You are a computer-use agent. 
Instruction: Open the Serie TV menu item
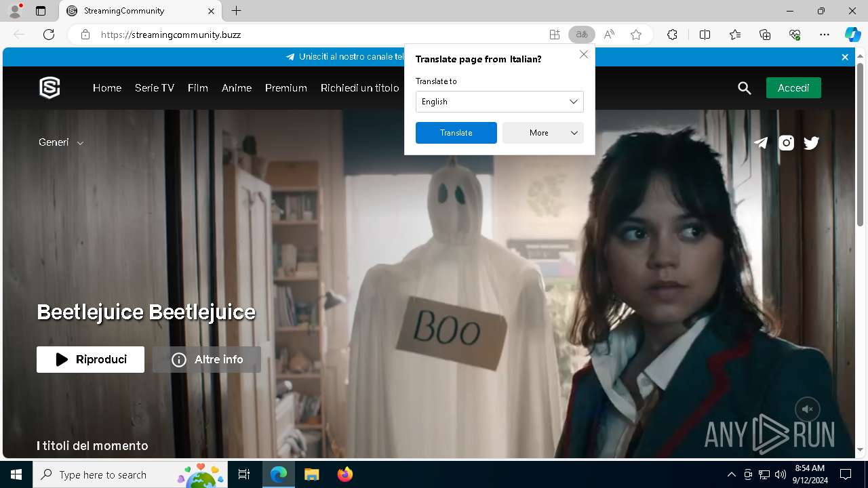point(155,88)
